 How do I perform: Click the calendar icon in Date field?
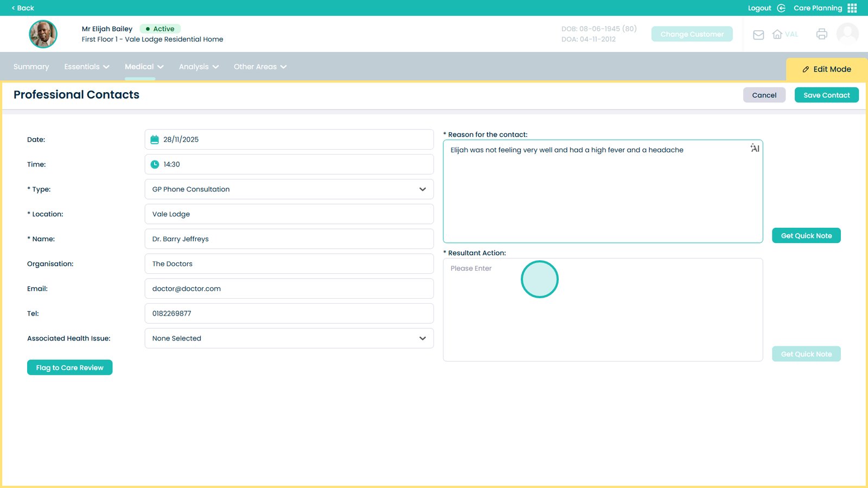(x=155, y=139)
